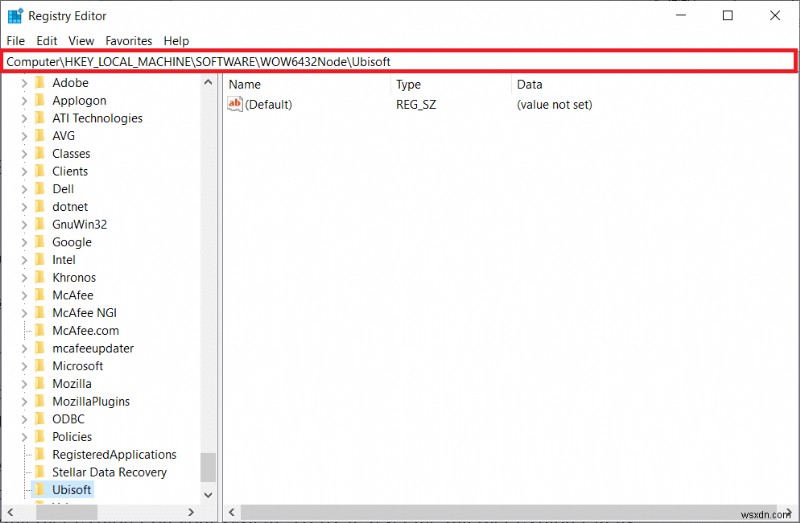Click the Stellar Data Recovery folder icon
The width and height of the screenshot is (800, 523).
pos(40,472)
